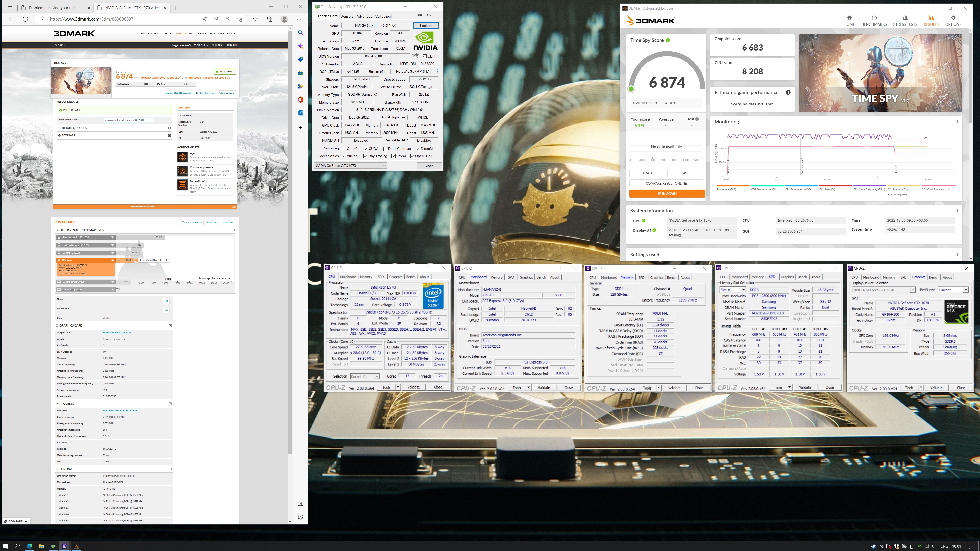
Task: Open CPU-Z Display Device Selection dropdown
Action: coord(883,290)
